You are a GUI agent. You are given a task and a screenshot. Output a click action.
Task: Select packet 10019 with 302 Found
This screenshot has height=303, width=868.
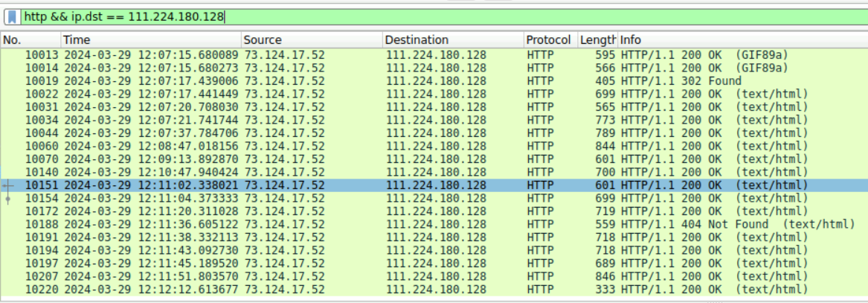click(x=434, y=81)
